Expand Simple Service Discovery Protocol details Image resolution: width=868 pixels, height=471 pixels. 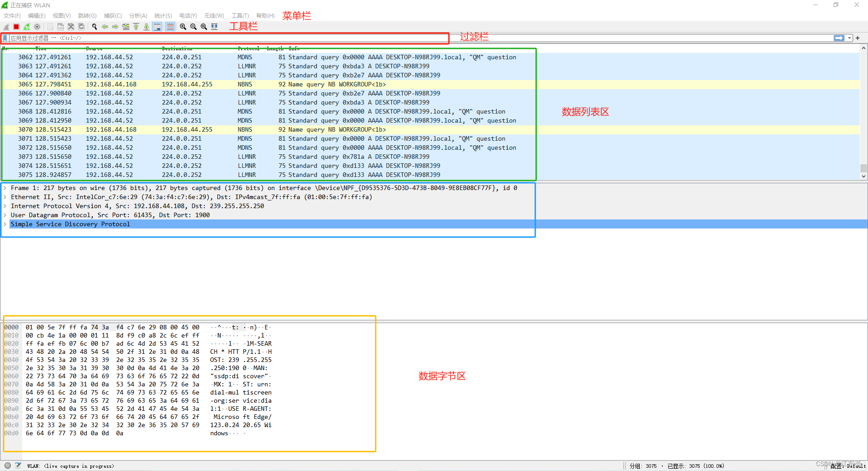(x=5, y=224)
